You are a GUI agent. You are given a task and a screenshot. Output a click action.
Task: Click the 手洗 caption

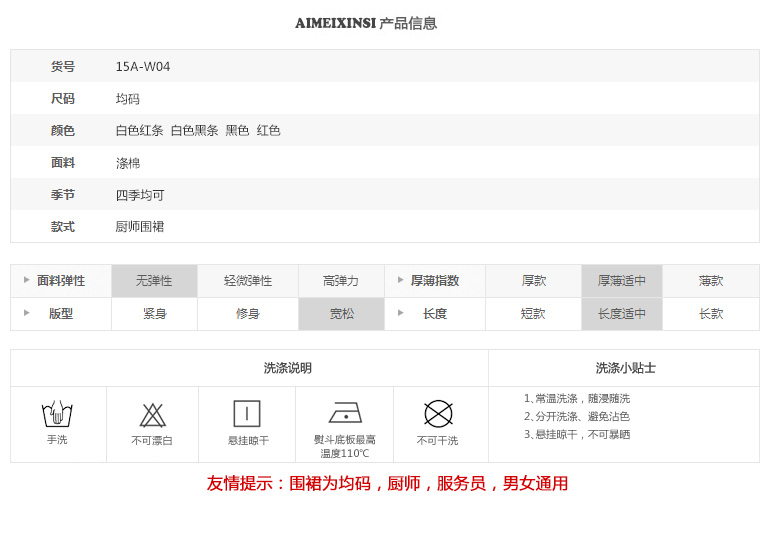click(x=57, y=440)
